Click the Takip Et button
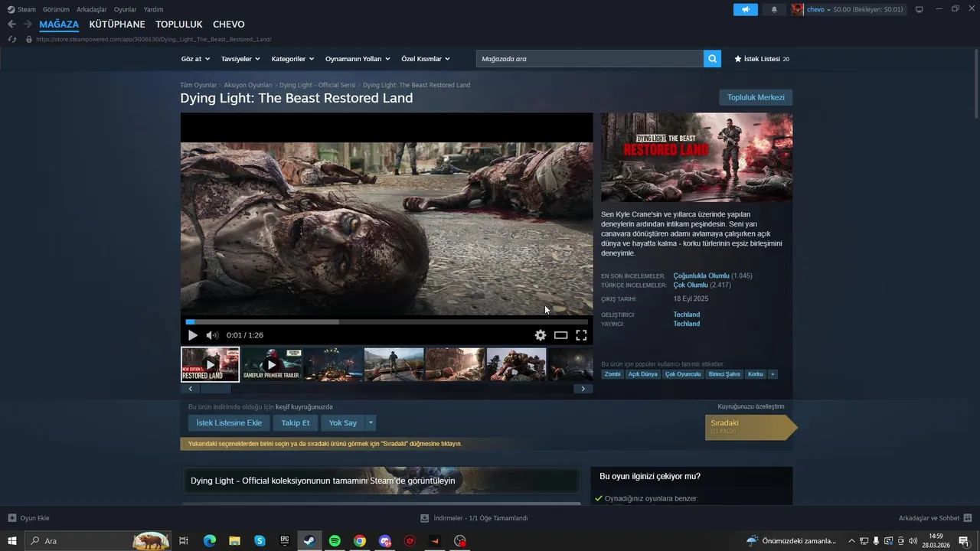Screen dimensions: 980x551 [x=296, y=422]
